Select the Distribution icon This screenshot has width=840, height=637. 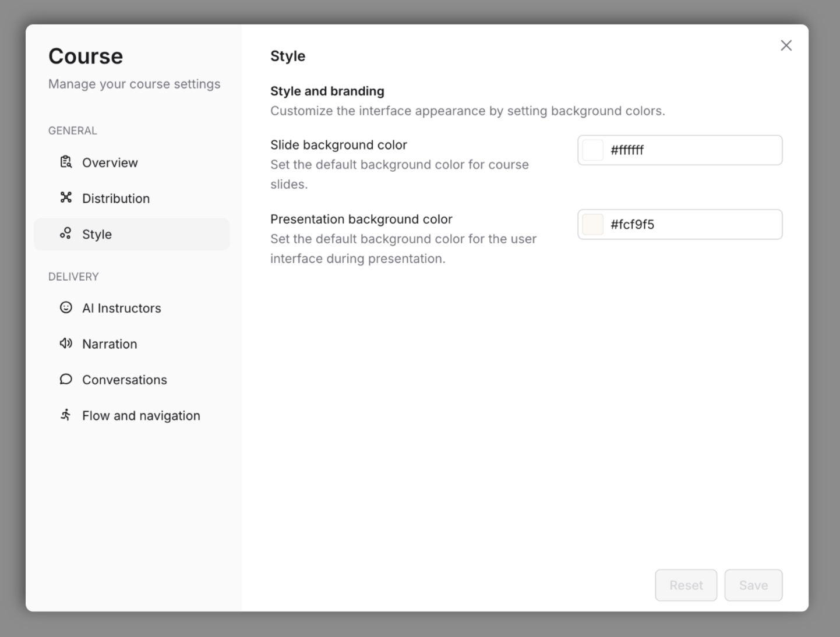coord(66,198)
